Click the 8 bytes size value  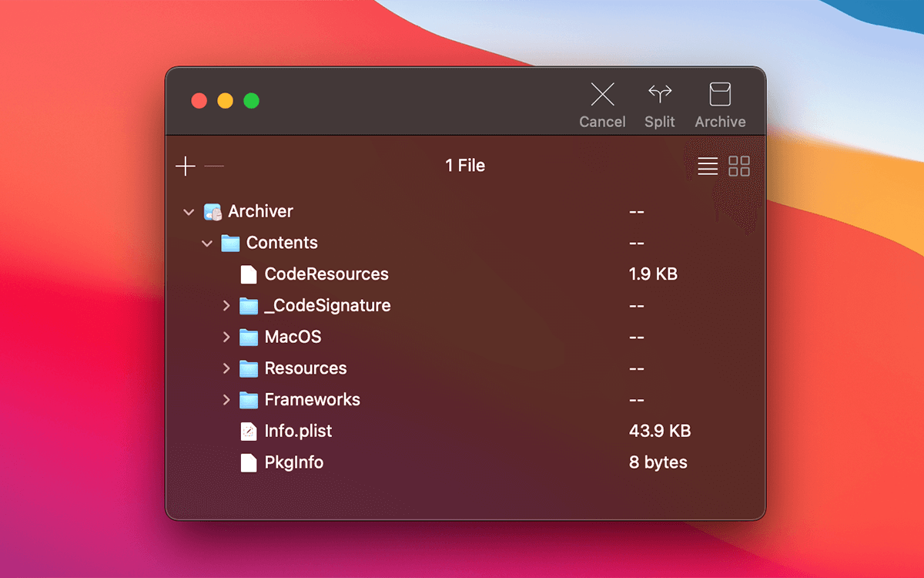pyautogui.click(x=658, y=462)
